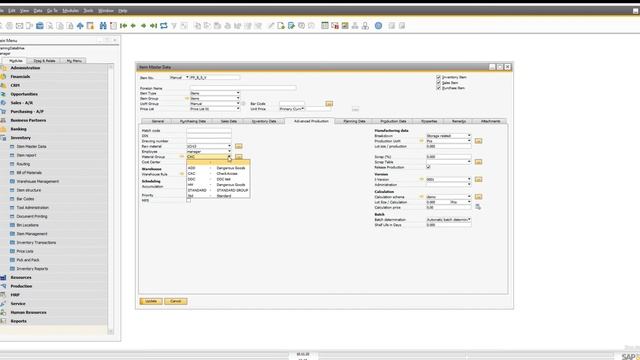Click into the Shelf Life in Days field
The image size is (640, 360).
pyautogui.click(x=449, y=225)
